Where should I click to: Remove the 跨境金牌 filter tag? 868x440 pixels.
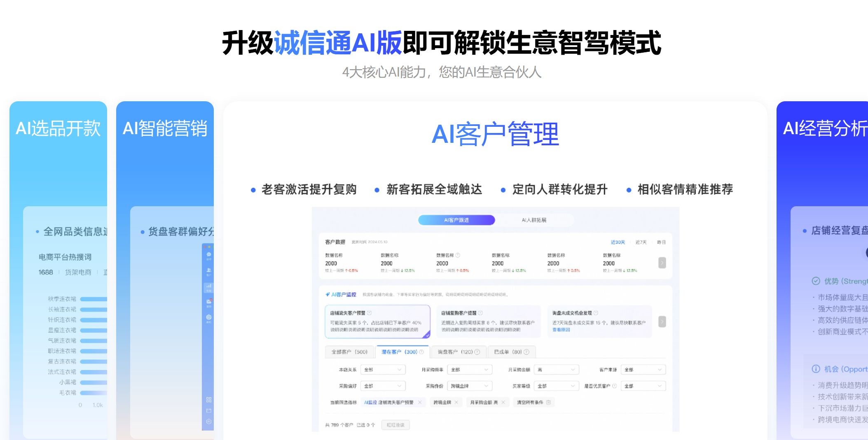[456, 403]
